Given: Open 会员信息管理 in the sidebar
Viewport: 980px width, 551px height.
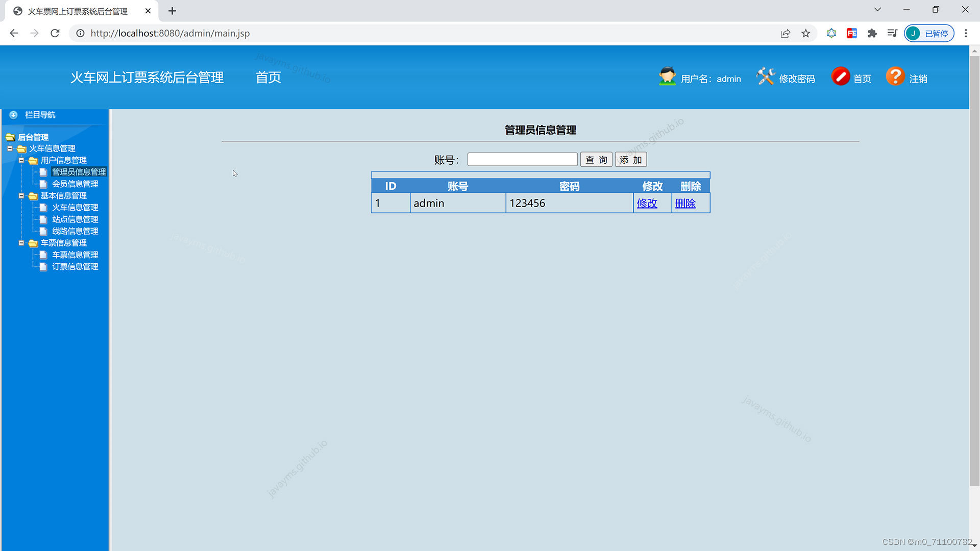Looking at the screenshot, I should pos(75,184).
